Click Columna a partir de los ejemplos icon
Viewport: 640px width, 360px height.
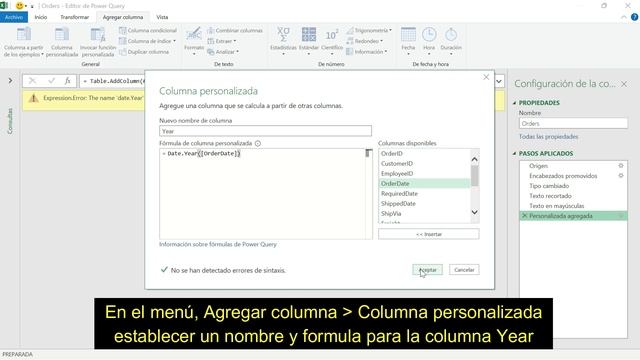click(x=24, y=35)
